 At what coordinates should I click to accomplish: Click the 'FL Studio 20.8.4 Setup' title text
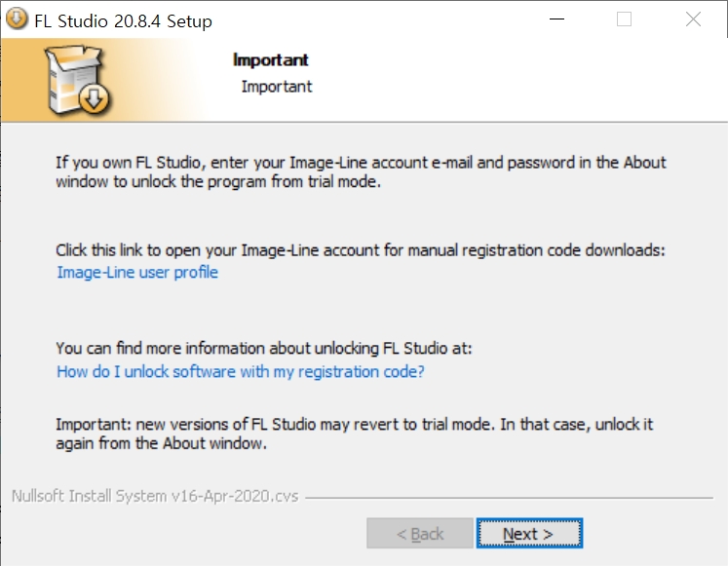click(124, 21)
